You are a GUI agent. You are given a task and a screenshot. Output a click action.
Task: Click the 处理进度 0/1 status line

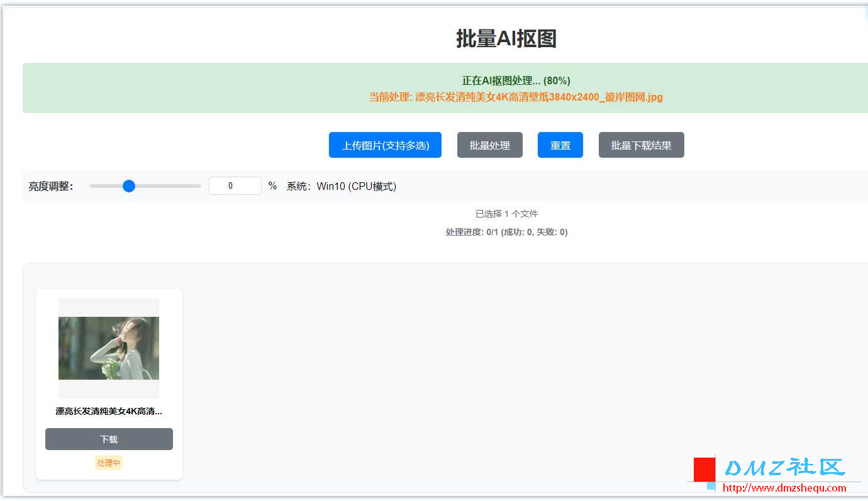[x=506, y=232]
